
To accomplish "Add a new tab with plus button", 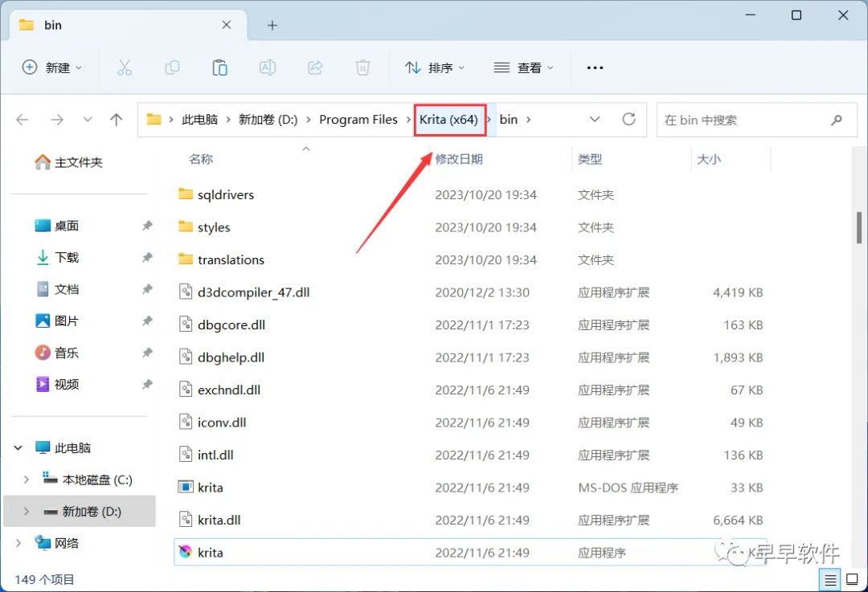I will 272,26.
